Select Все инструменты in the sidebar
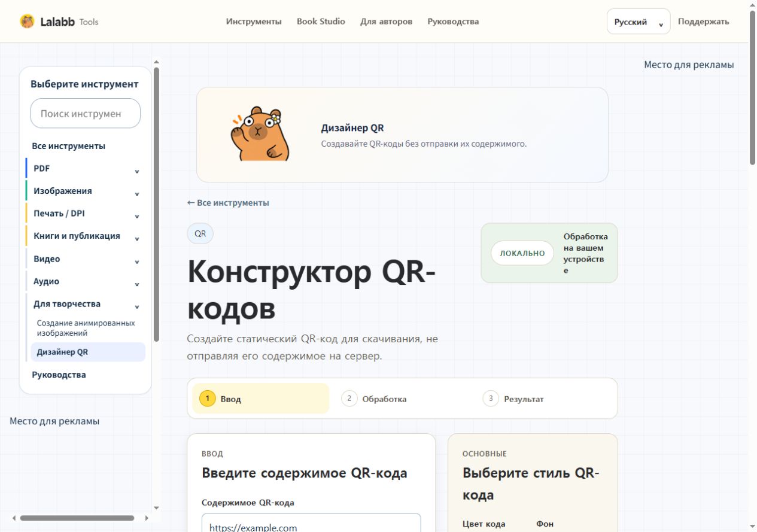 coord(69,146)
